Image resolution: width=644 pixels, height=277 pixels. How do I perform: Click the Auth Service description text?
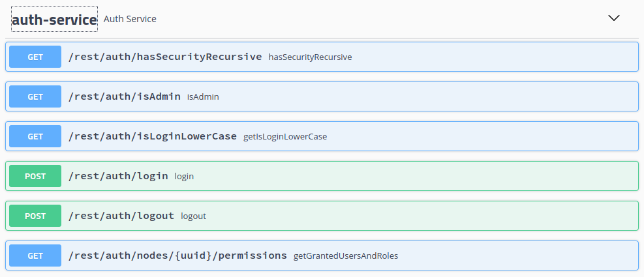point(130,19)
